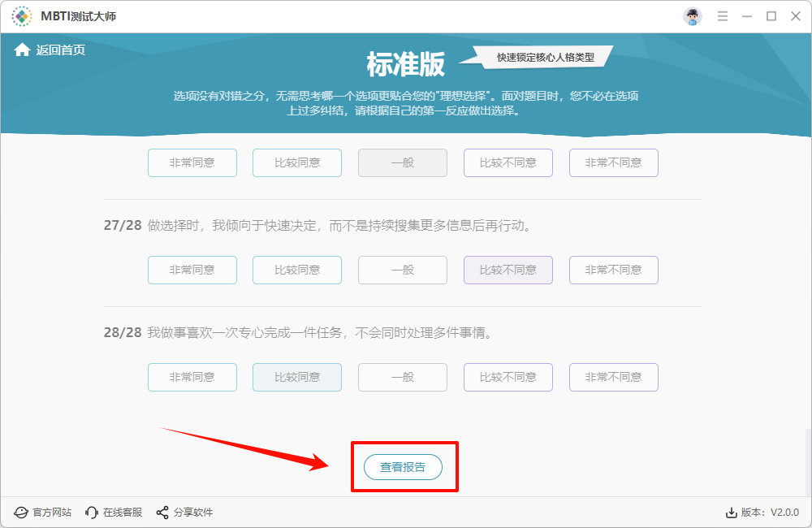
Task: Click the 查看报告 button
Action: (x=404, y=466)
